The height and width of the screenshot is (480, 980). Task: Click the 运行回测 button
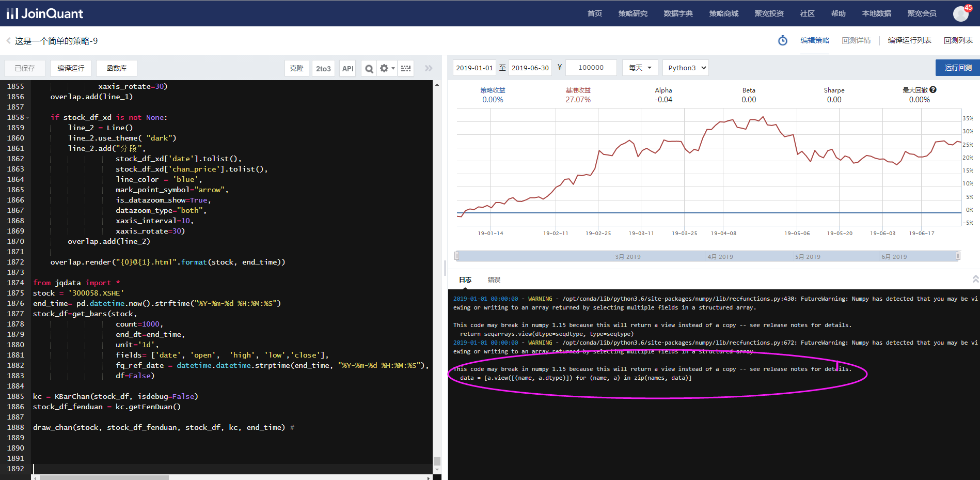click(x=958, y=68)
